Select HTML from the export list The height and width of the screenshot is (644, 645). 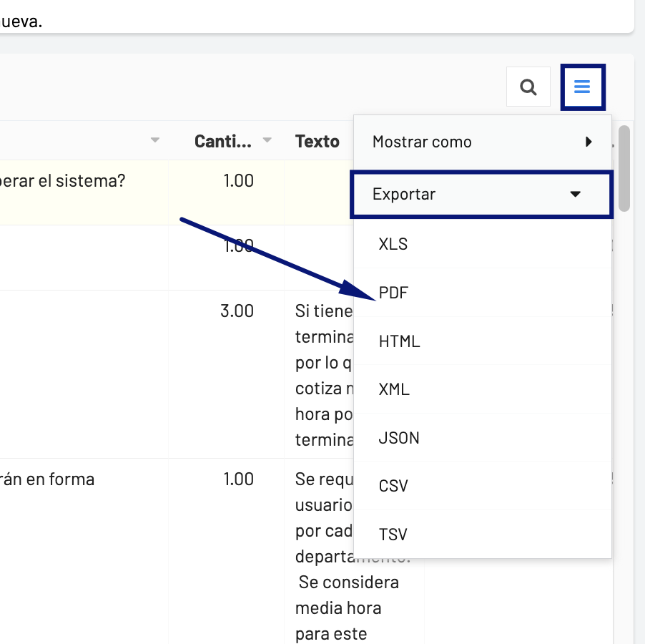click(399, 341)
